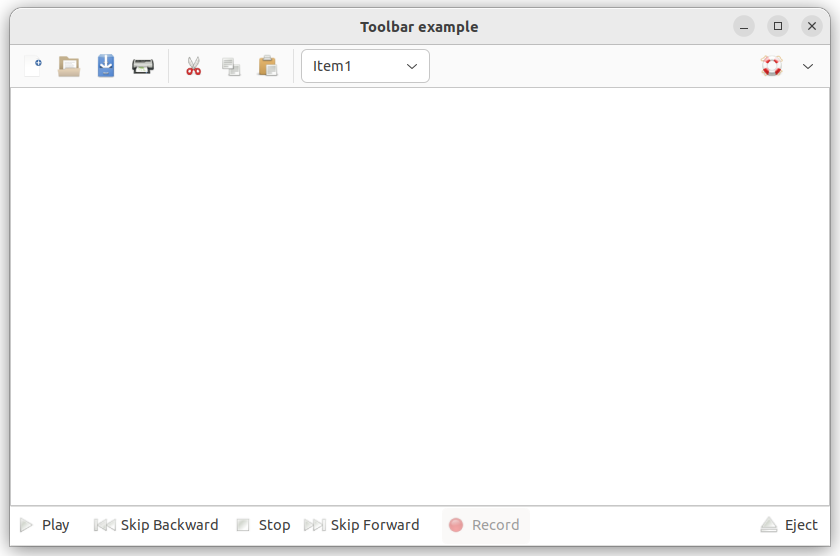Viewport: 840px width, 556px height.
Task: Click the Eject button
Action: coord(790,525)
